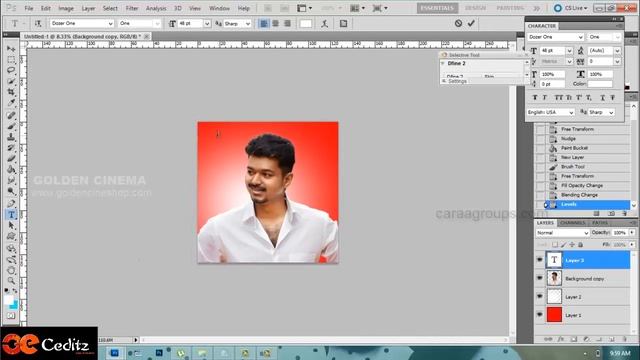
Task: Toggle Character and Paragraph panels button
Action: tap(343, 24)
